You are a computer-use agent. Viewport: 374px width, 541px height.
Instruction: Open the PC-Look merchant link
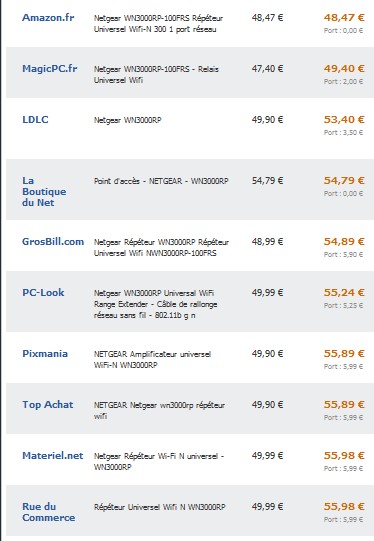43,293
